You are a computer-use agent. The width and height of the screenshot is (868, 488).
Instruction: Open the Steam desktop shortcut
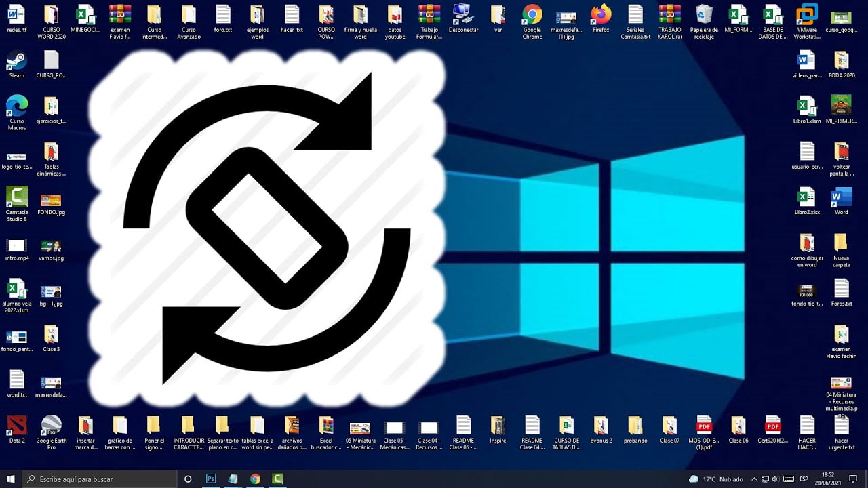pos(16,64)
